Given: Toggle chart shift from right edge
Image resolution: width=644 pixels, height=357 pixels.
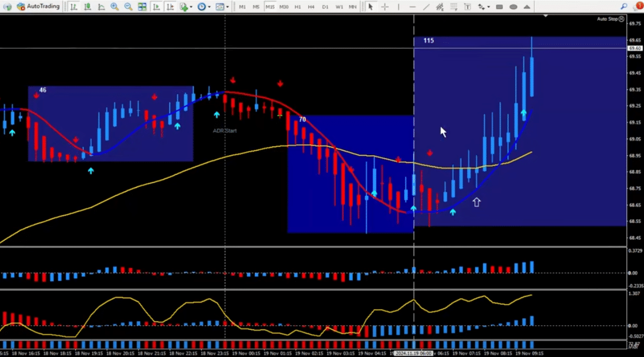Looking at the screenshot, I should [170, 7].
